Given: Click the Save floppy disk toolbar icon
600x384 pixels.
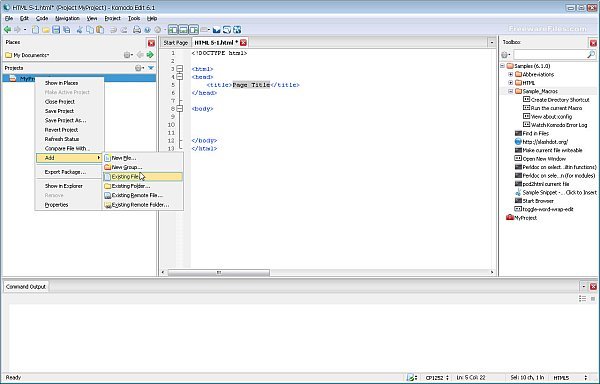Looking at the screenshot, I should tap(56, 29).
